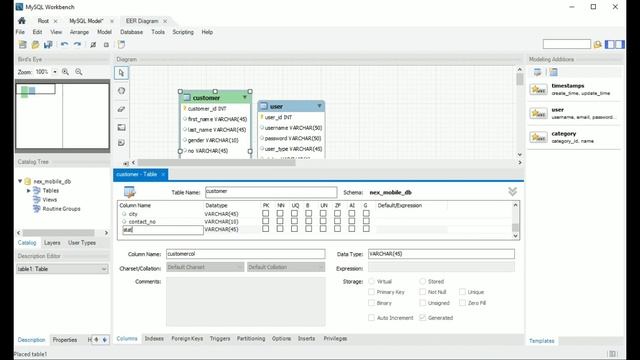Screen dimensions: 640x360
Task: Click the user template icon
Action: (x=538, y=113)
